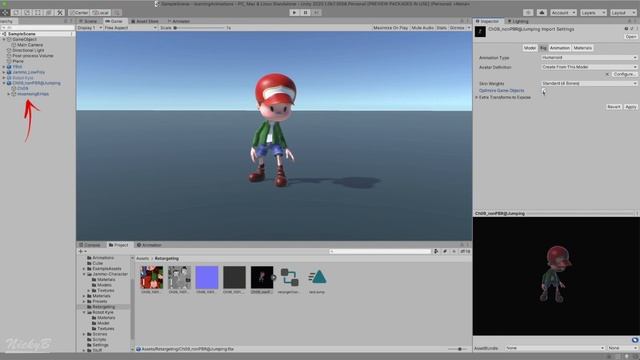Click the asset icon beside Import Settings title
Screen dimensions: 640x360
pyautogui.click(x=480, y=32)
